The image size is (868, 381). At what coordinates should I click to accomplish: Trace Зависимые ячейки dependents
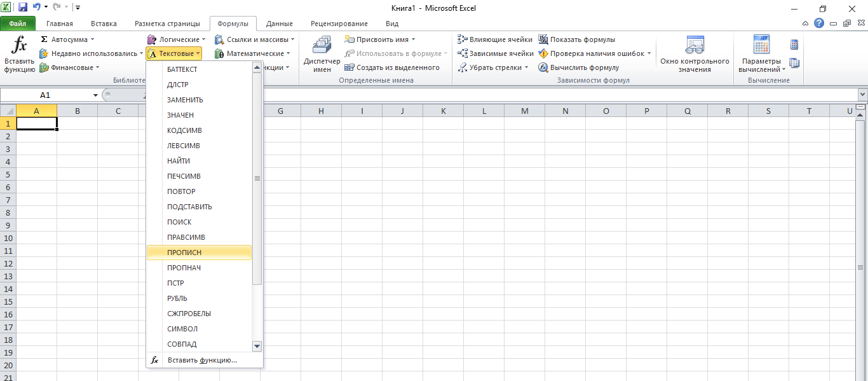tap(496, 53)
